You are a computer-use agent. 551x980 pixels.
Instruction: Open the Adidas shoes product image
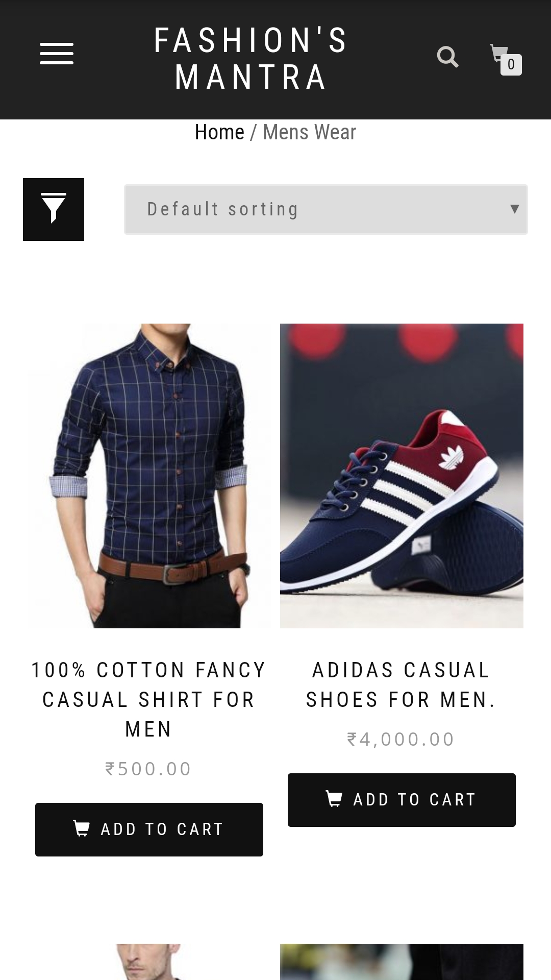tap(402, 476)
